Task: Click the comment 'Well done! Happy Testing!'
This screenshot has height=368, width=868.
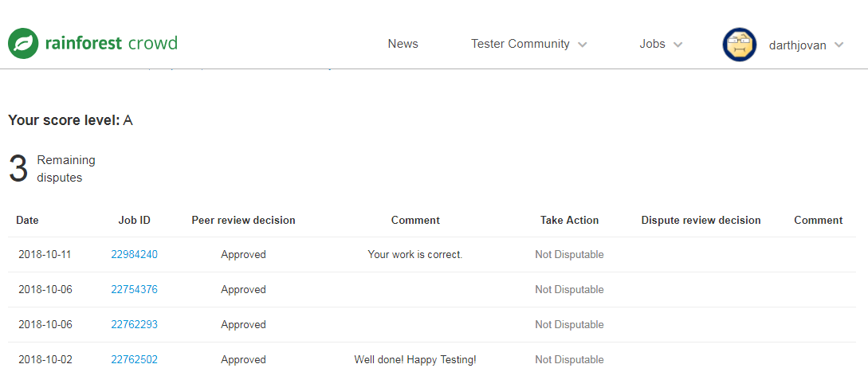Action: pyautogui.click(x=415, y=359)
